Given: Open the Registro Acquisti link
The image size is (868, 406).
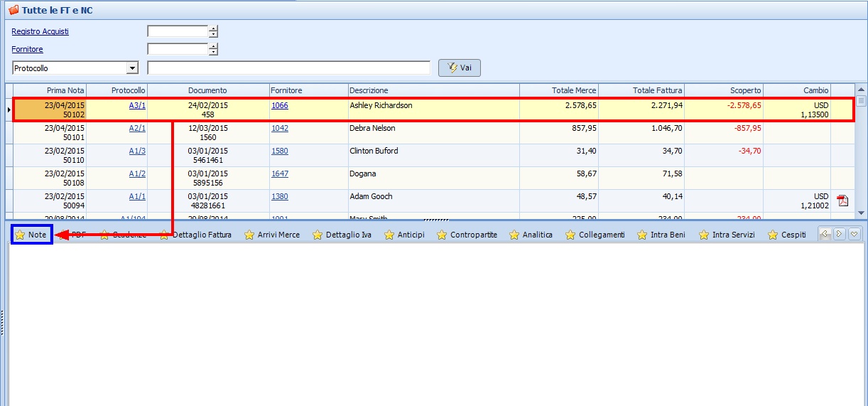Looking at the screenshot, I should click(x=40, y=31).
